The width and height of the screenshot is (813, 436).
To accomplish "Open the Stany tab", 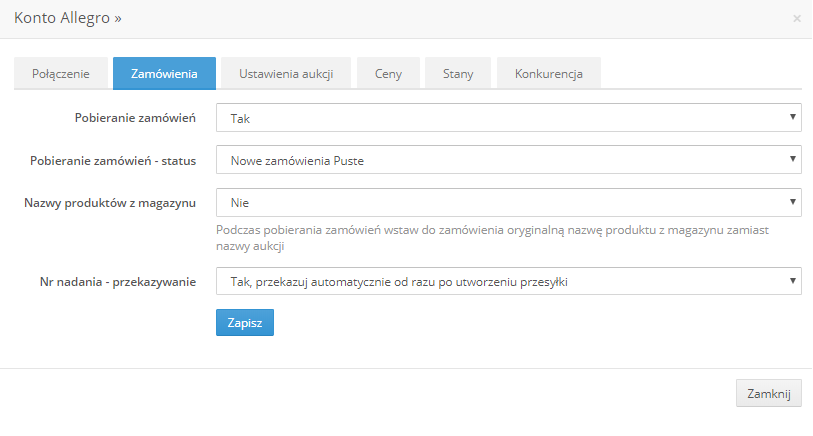I will tap(458, 74).
